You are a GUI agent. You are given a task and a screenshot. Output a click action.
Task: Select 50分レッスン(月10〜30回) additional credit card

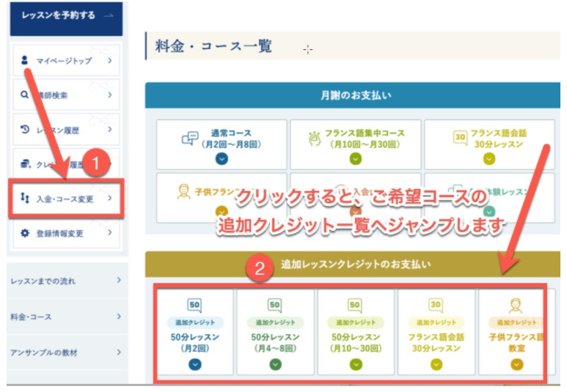(355, 331)
